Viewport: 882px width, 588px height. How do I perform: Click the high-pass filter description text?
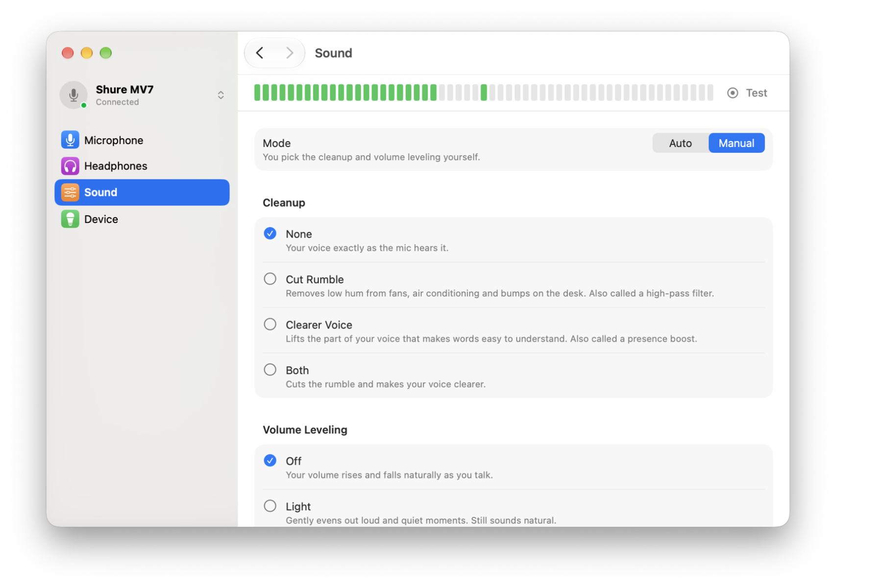tap(500, 294)
